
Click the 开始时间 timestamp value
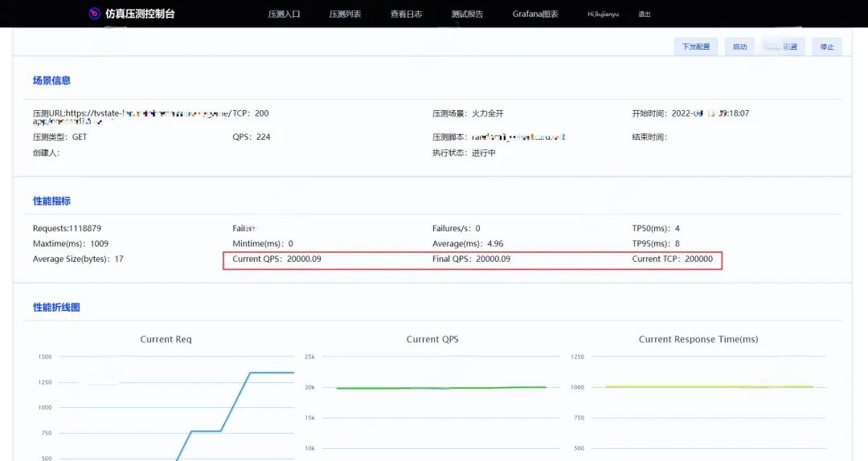710,113
